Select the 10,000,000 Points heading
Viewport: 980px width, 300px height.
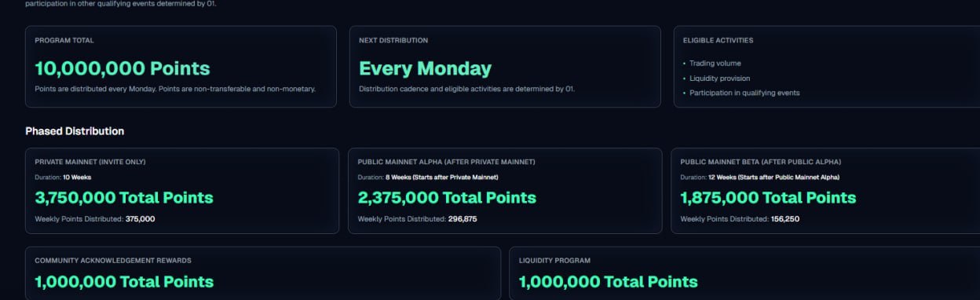[122, 68]
